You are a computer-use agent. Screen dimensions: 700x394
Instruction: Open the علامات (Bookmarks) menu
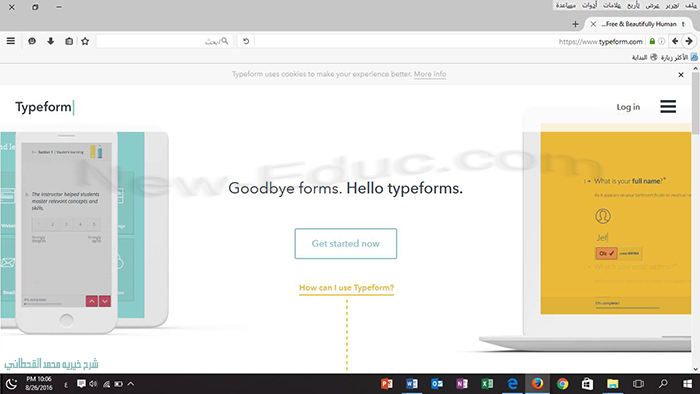612,5
